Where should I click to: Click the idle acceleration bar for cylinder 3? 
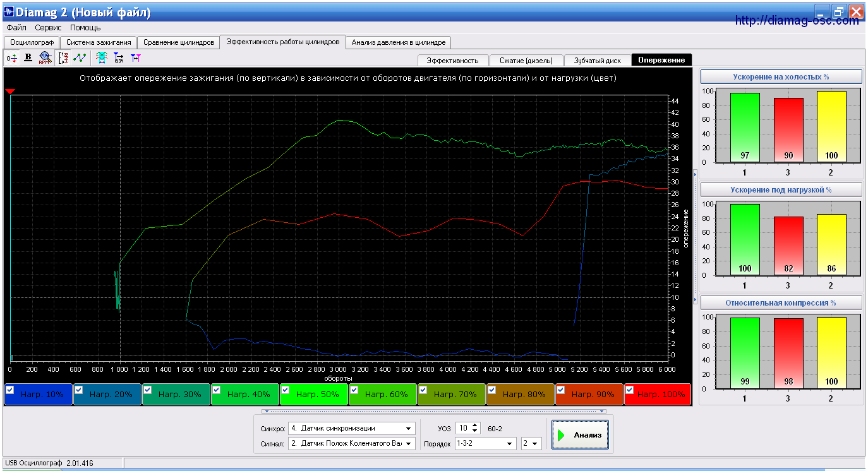point(788,130)
